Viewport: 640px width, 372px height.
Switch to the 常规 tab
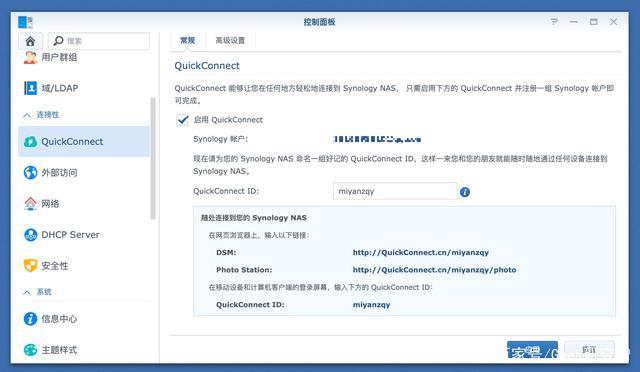[187, 40]
